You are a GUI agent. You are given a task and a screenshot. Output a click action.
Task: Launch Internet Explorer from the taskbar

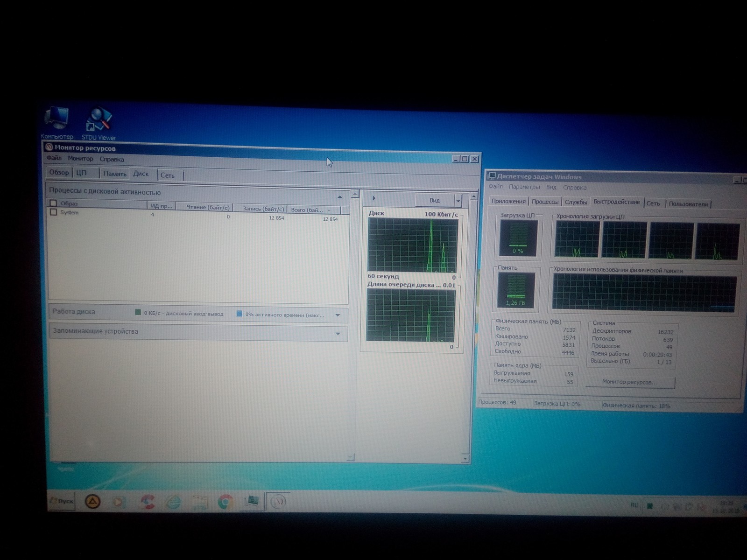[x=173, y=502]
